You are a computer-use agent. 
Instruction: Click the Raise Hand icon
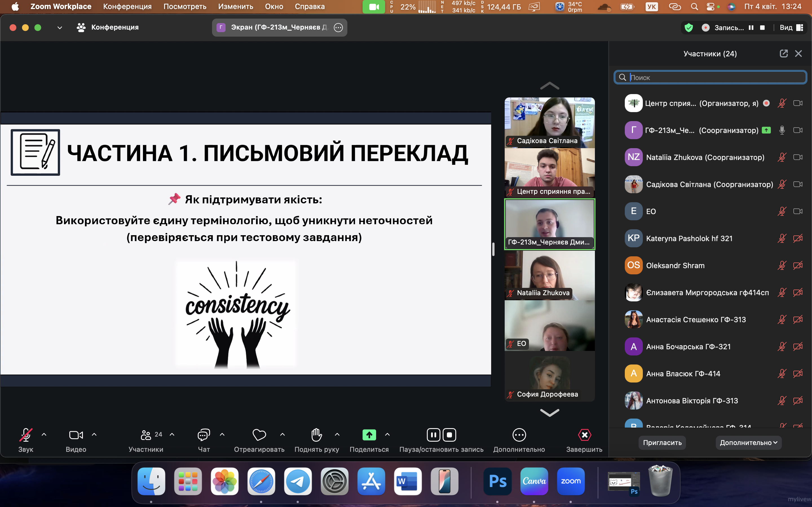pyautogui.click(x=316, y=435)
